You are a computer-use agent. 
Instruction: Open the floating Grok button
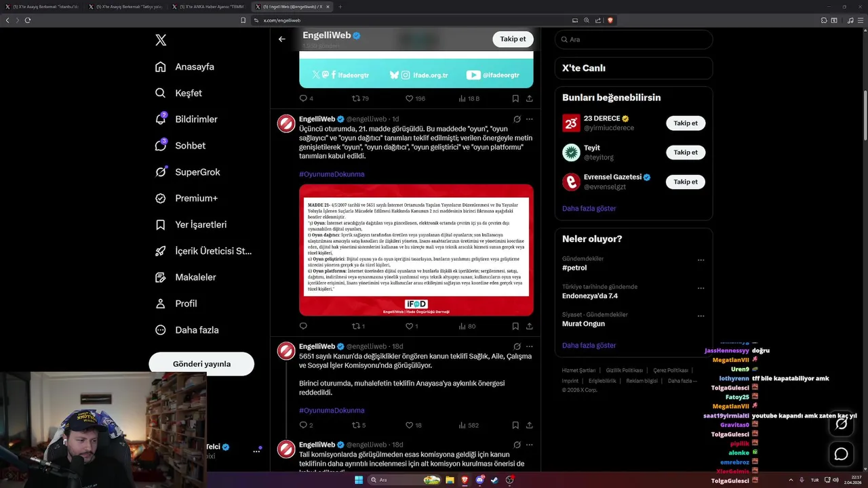[x=841, y=424]
